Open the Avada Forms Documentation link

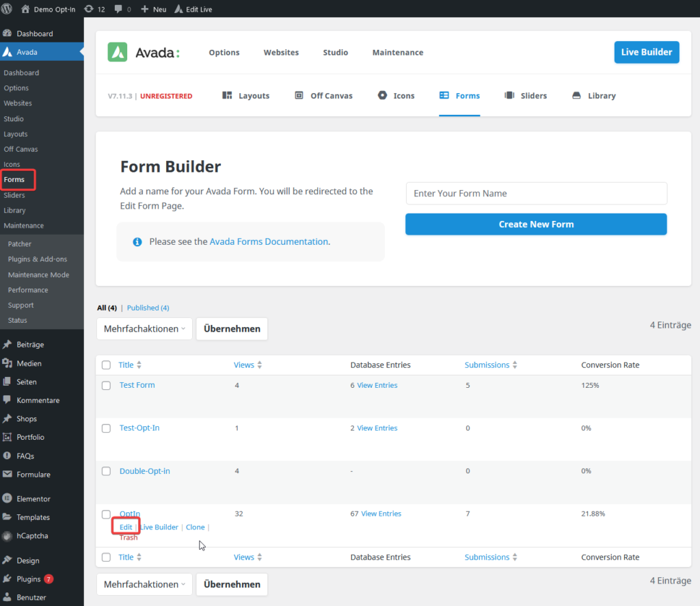(269, 241)
